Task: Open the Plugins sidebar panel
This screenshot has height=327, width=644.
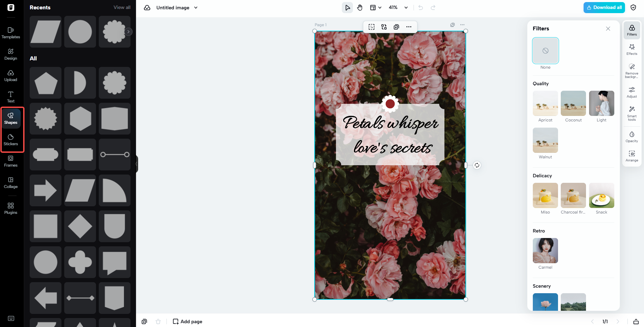Action: (11, 209)
